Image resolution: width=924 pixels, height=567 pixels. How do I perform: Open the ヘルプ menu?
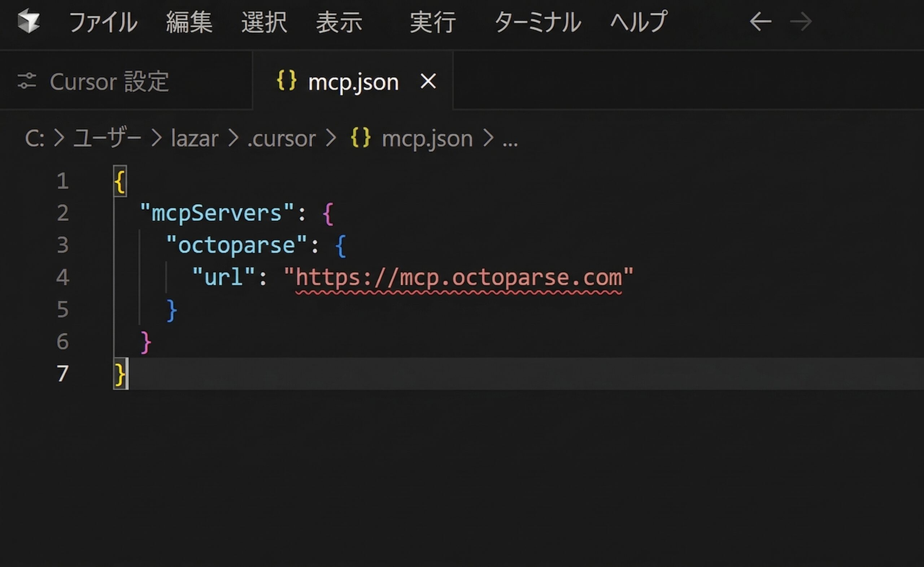[639, 21]
